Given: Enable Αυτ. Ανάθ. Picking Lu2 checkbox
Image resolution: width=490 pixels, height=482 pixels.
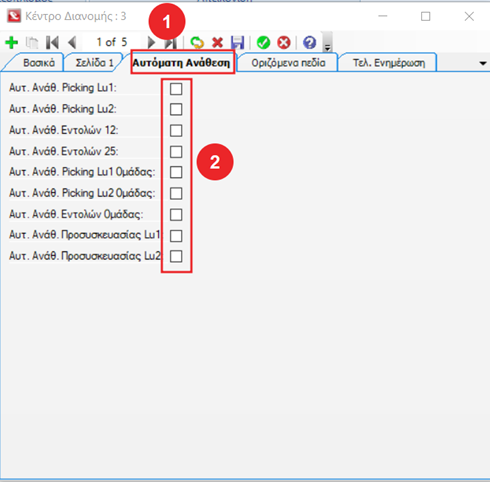Looking at the screenshot, I should [x=176, y=109].
